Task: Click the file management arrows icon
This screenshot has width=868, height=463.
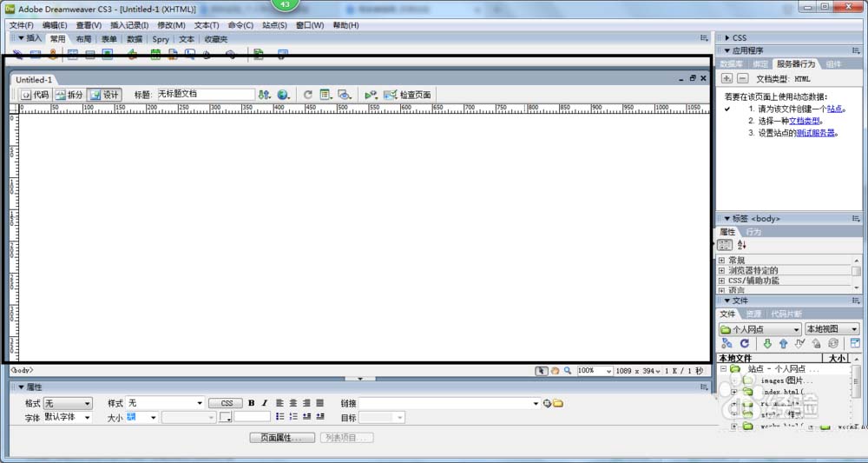Action: pyautogui.click(x=265, y=95)
